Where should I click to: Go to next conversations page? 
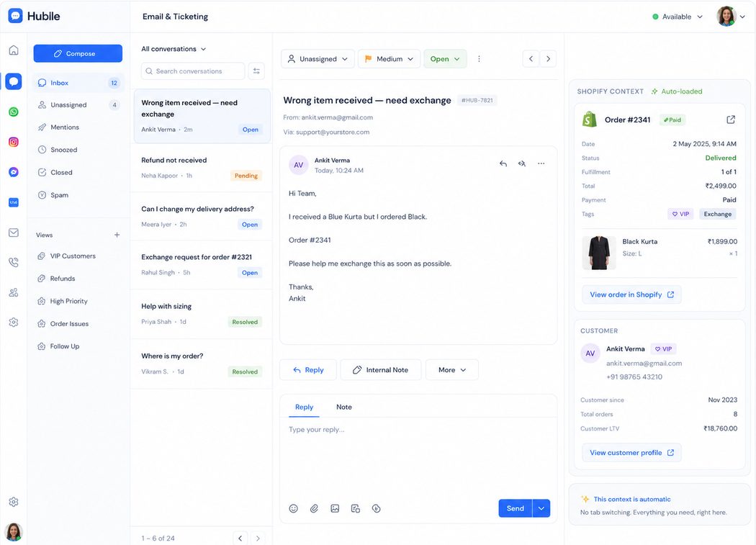point(258,539)
